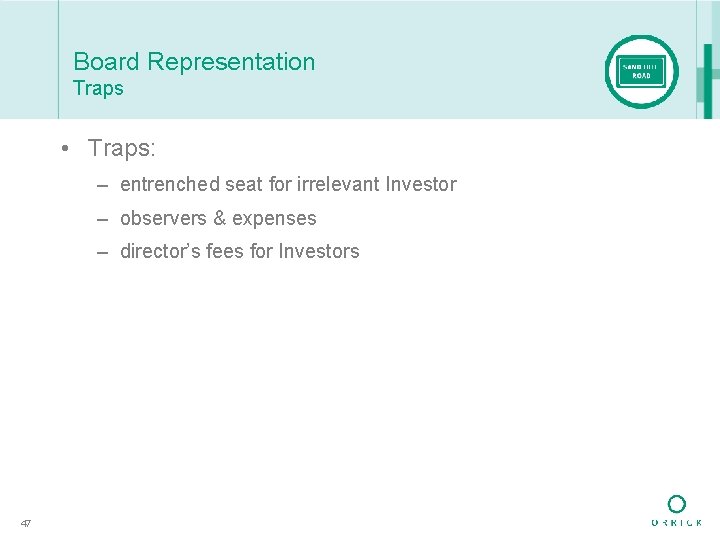This screenshot has width=720, height=540.
Task: Click the "Traps" subtitle under the title
Action: click(98, 88)
